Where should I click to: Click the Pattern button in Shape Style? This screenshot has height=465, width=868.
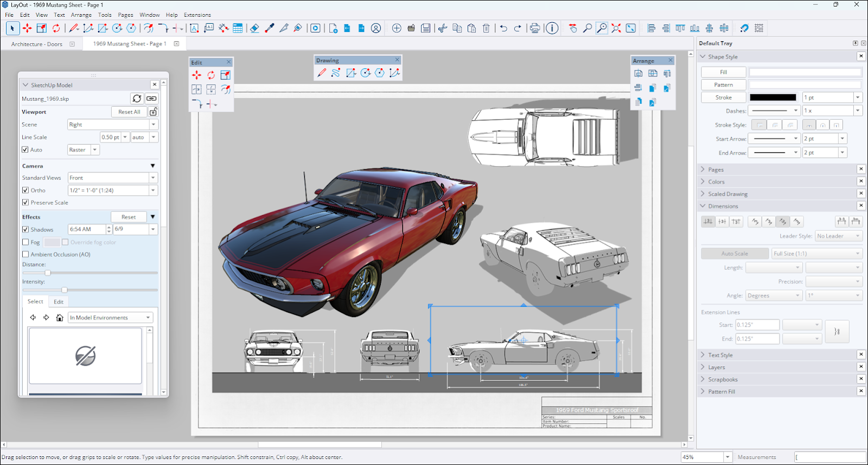723,85
